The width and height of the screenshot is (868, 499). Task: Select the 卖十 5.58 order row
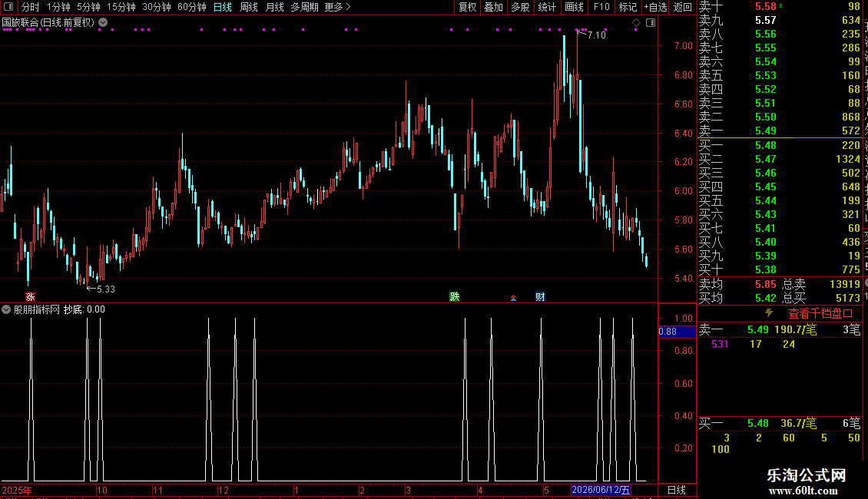(x=780, y=6)
